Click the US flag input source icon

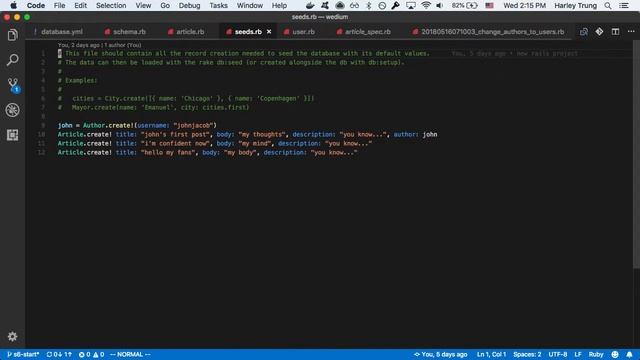(490, 6)
